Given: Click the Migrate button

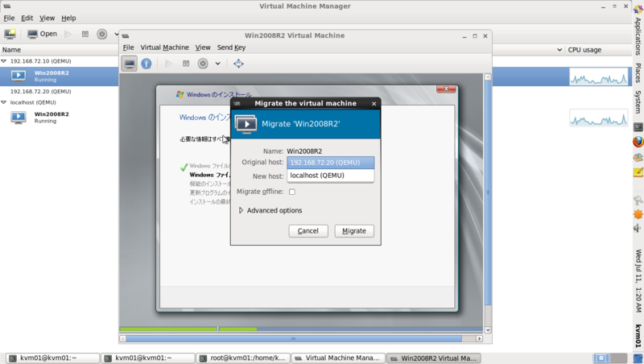Looking at the screenshot, I should pos(354,231).
